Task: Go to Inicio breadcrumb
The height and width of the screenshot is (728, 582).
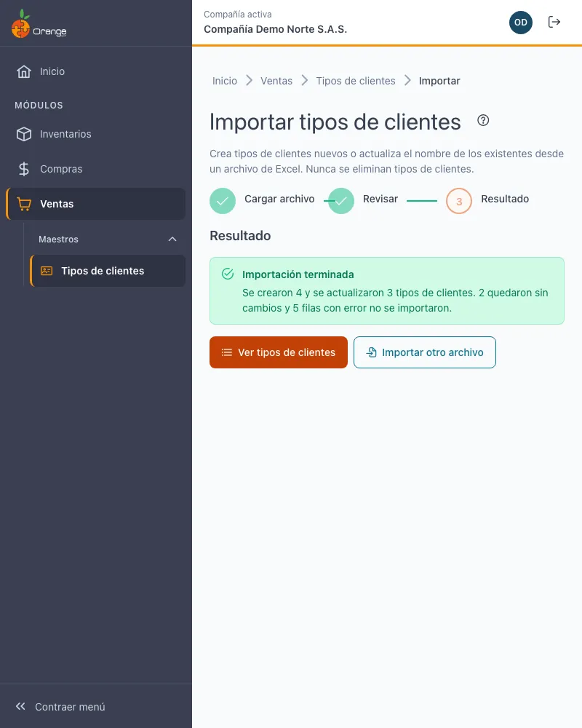Action: click(225, 81)
